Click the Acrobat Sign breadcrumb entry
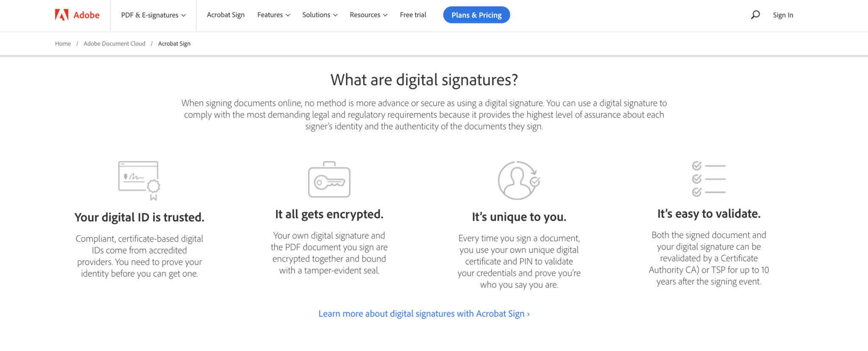This screenshot has width=868, height=351. (174, 43)
